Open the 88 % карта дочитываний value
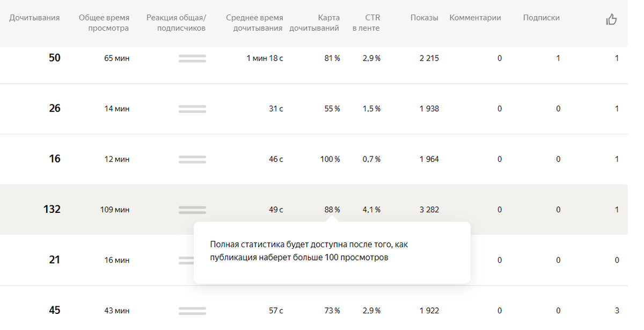The image size is (644, 330). pyautogui.click(x=332, y=210)
